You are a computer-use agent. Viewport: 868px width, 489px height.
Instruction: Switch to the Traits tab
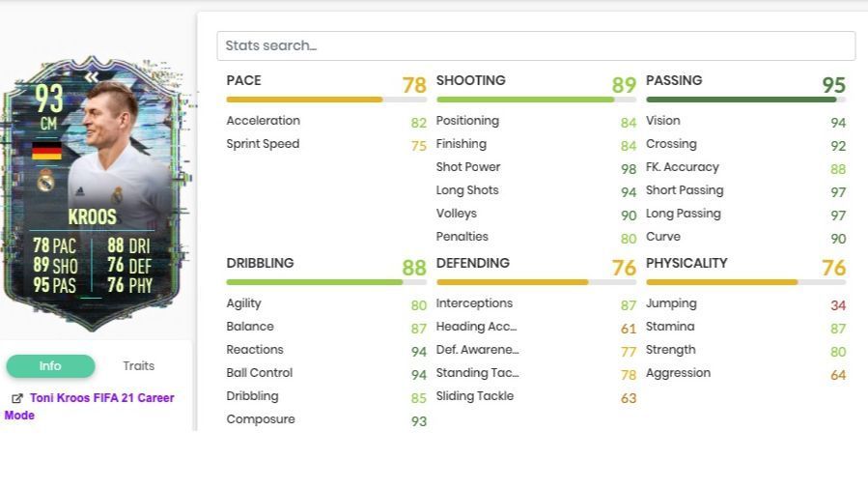coord(138,366)
